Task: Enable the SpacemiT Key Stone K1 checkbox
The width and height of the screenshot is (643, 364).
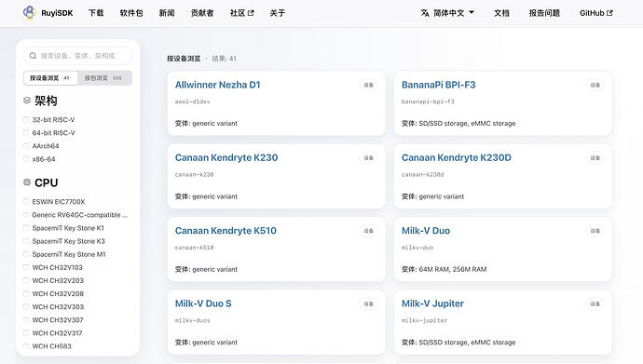Action: pyautogui.click(x=26, y=228)
